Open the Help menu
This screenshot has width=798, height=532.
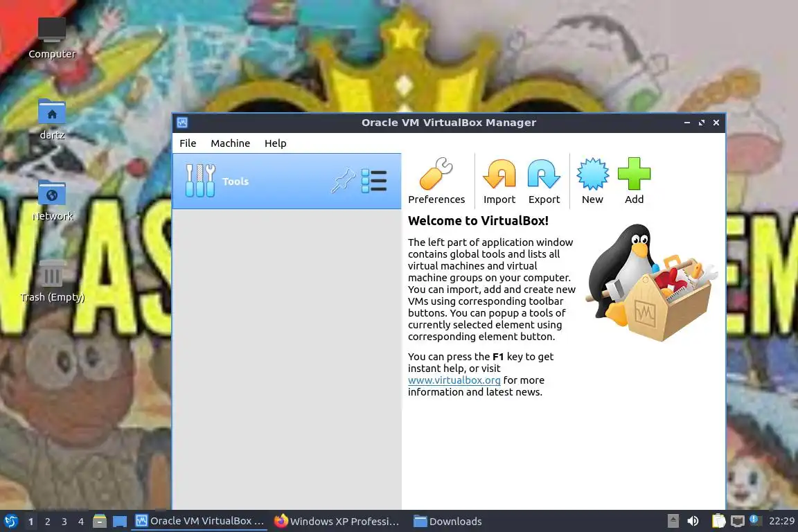point(275,143)
